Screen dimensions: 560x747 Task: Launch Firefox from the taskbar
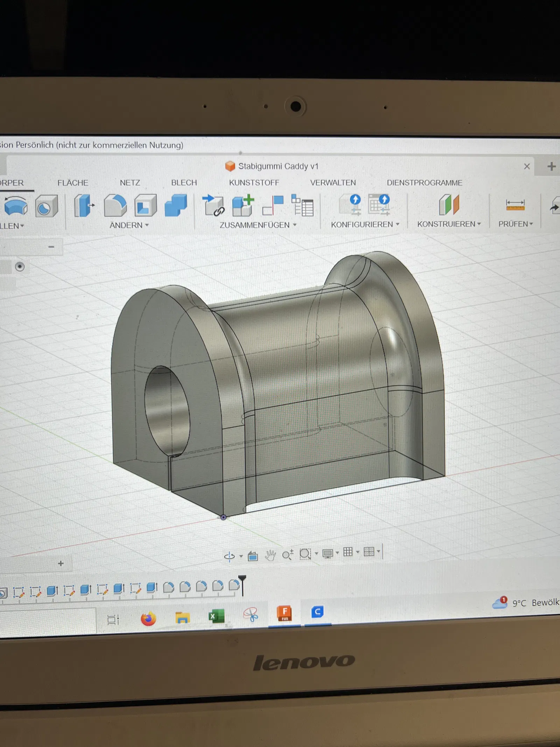point(148,618)
